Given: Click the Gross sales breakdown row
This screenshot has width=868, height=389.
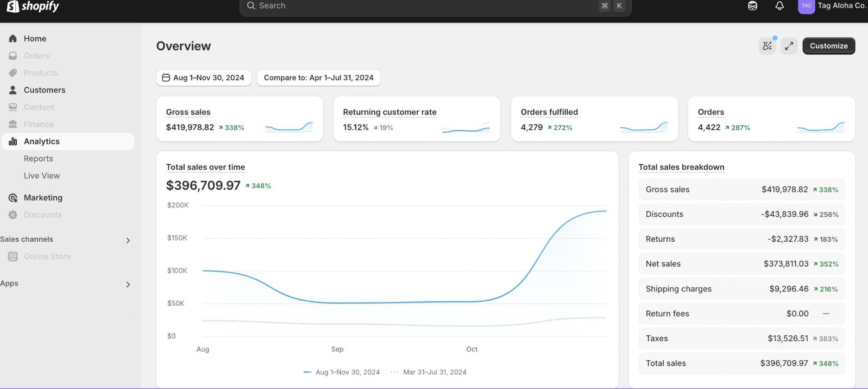Looking at the screenshot, I should click(742, 190).
